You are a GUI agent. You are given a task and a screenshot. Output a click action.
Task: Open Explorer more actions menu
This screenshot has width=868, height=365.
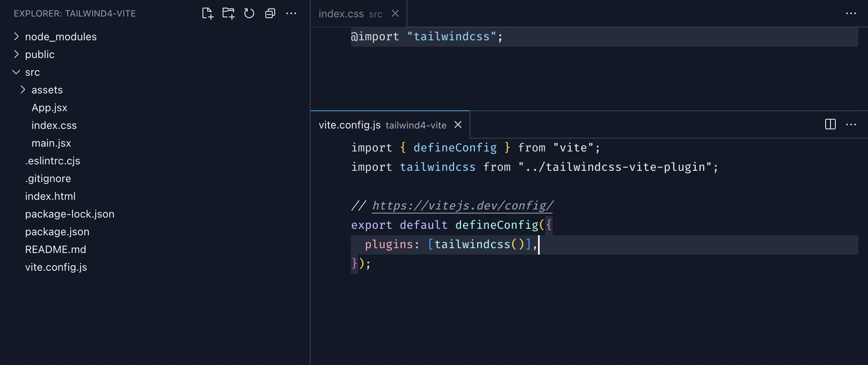click(291, 14)
